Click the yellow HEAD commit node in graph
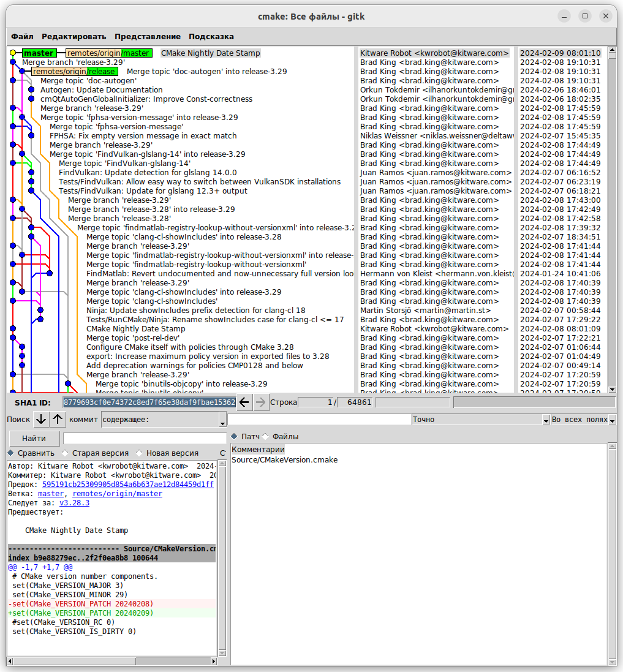 click(13, 53)
